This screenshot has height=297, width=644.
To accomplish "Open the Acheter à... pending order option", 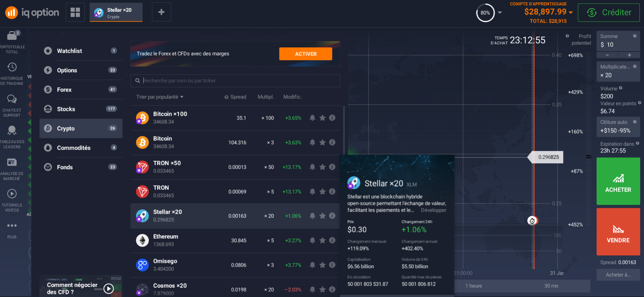I will pyautogui.click(x=618, y=275).
